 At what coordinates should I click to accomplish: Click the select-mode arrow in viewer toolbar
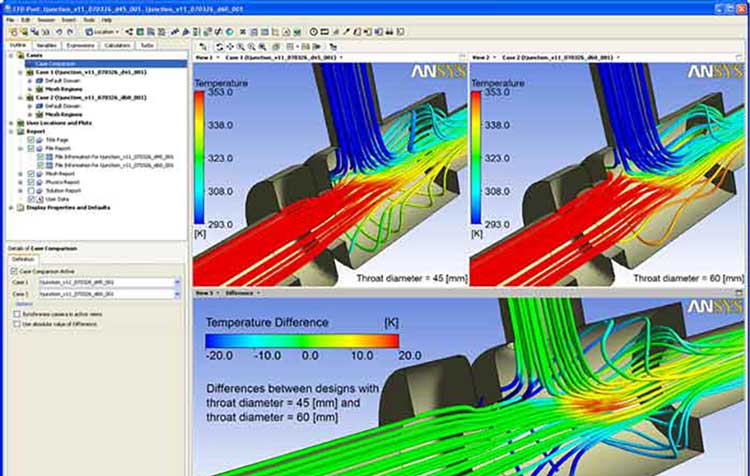point(204,46)
